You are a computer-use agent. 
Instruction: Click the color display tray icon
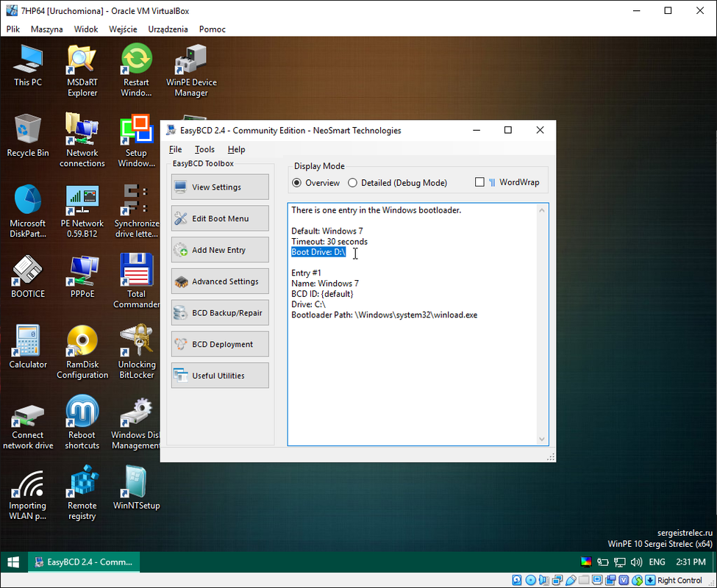point(586,562)
